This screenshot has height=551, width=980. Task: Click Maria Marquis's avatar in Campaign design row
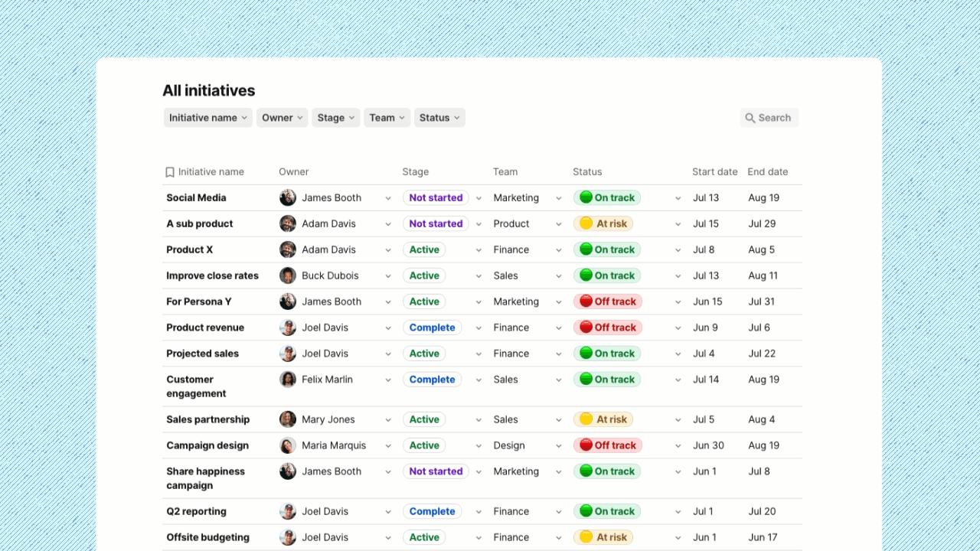(288, 445)
